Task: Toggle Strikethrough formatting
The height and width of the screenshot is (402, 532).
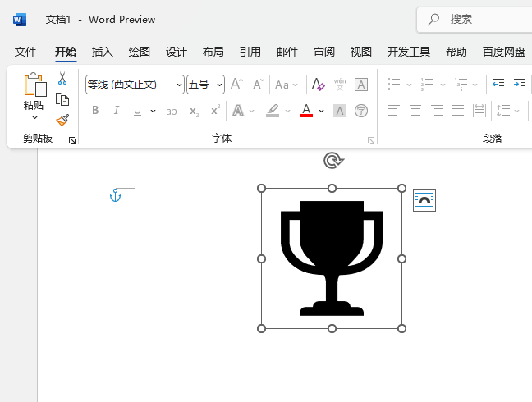Action: (172, 111)
